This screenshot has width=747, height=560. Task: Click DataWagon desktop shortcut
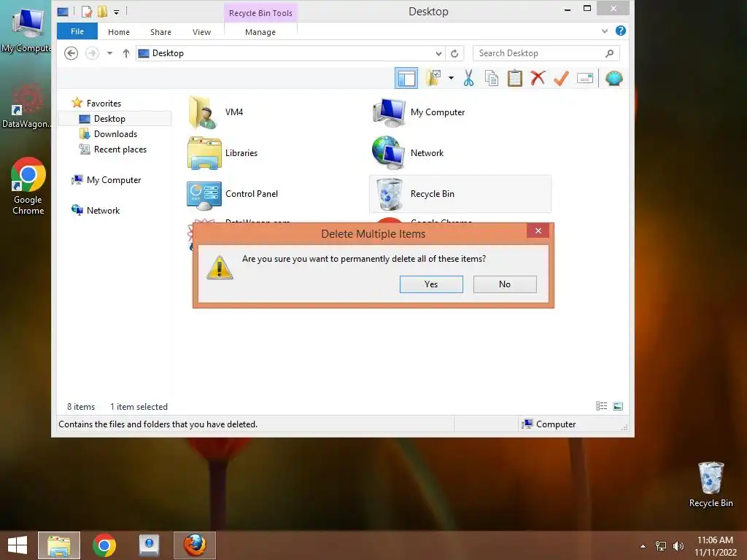tap(26, 106)
